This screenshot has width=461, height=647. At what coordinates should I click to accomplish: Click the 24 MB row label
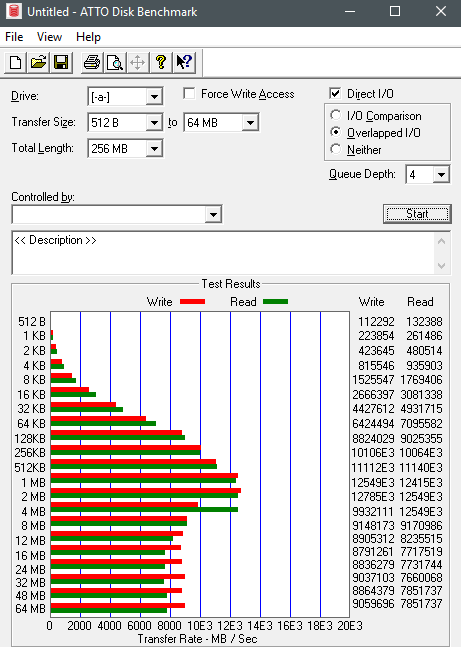30,570
